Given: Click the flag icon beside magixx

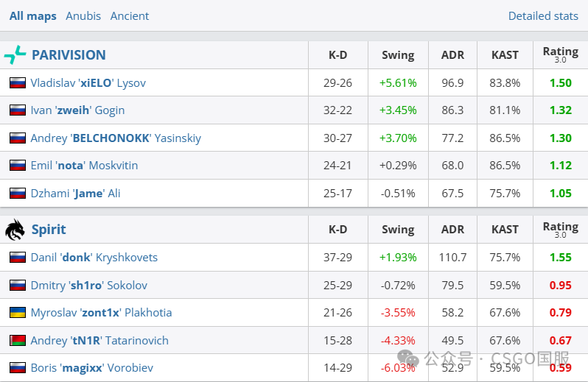Looking at the screenshot, I should click(x=18, y=368).
